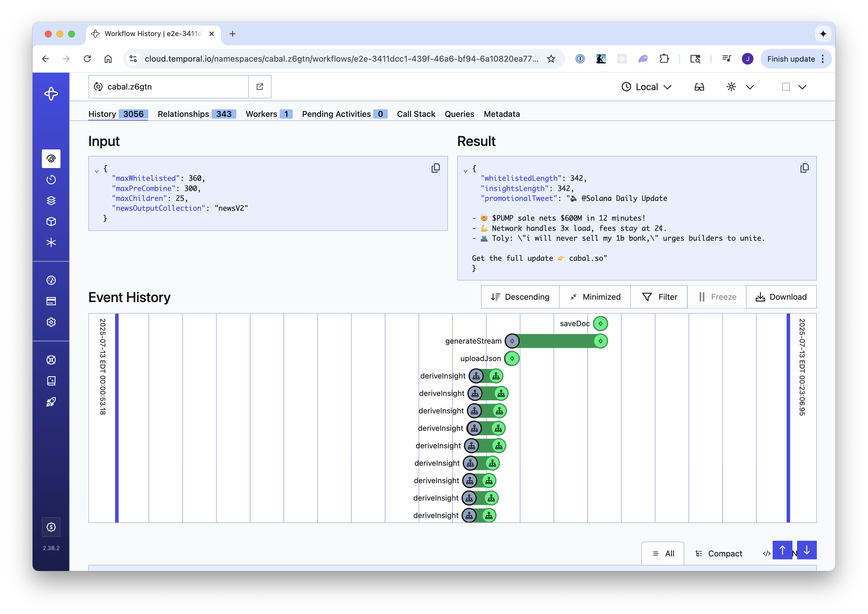Open Schedules from the sidebar clock icon

point(51,180)
